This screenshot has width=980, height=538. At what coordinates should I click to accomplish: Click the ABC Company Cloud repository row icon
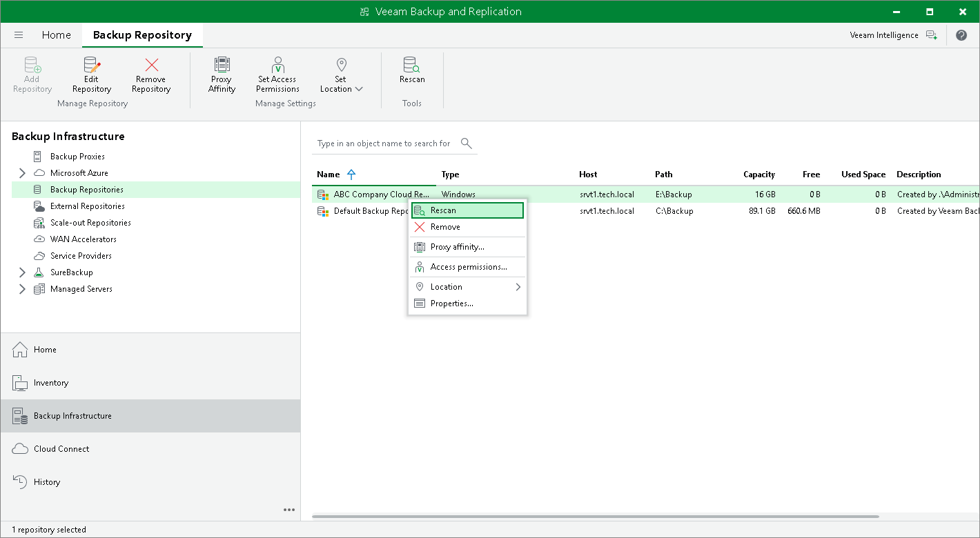(322, 195)
